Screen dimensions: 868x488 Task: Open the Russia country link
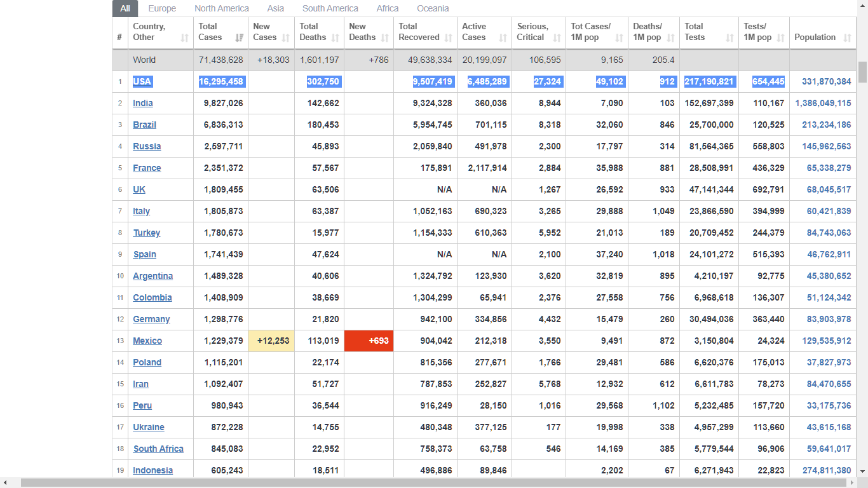[147, 146]
